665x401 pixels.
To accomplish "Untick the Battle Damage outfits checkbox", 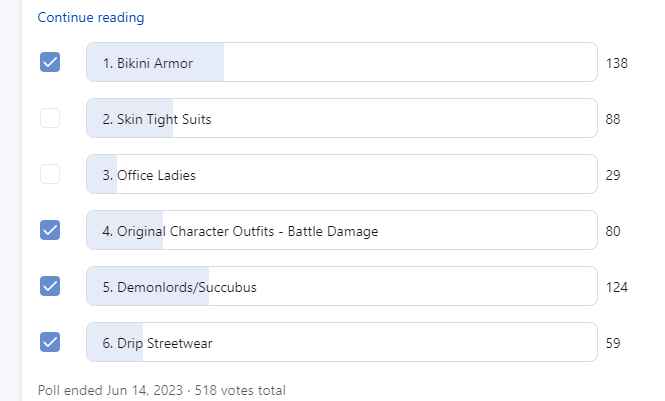I will coord(50,230).
